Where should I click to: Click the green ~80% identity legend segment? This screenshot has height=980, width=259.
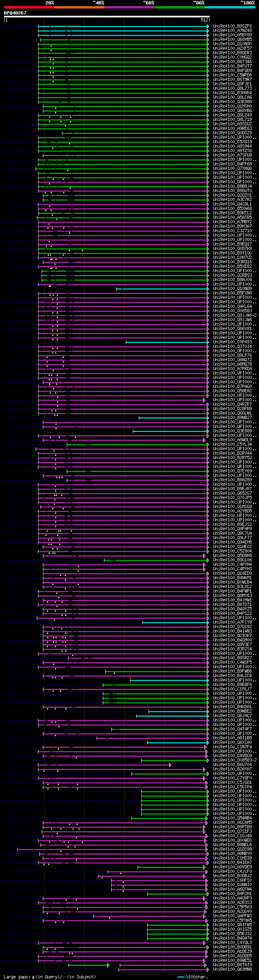(180, 7)
